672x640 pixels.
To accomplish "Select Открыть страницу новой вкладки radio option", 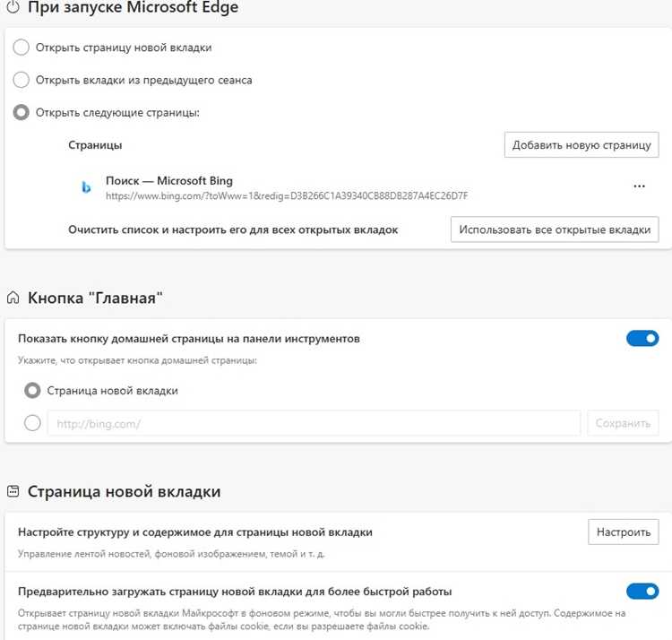I will pos(21,48).
